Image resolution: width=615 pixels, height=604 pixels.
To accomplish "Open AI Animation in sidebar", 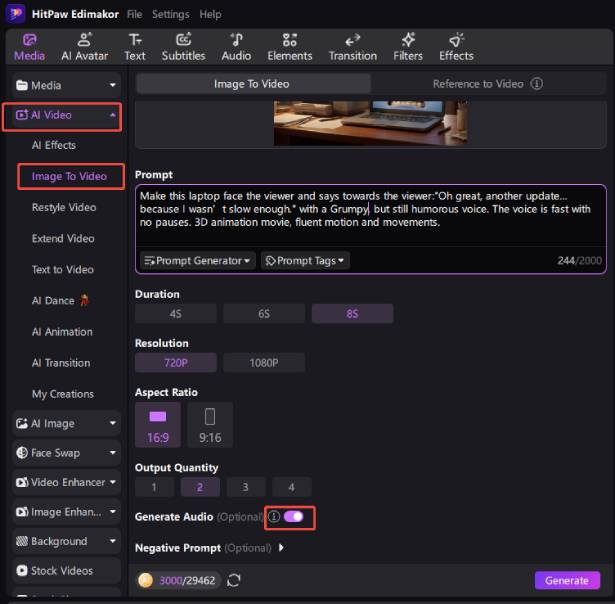I will click(x=62, y=332).
